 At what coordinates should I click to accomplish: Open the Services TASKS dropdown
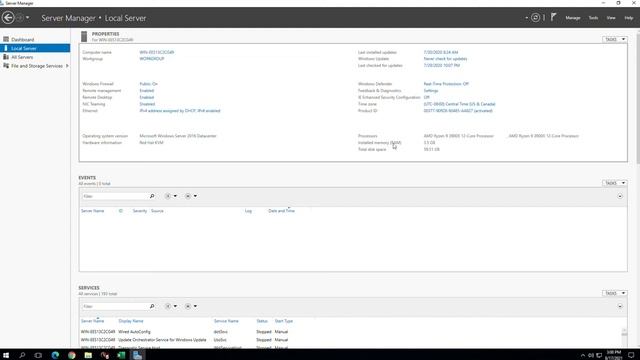point(614,293)
